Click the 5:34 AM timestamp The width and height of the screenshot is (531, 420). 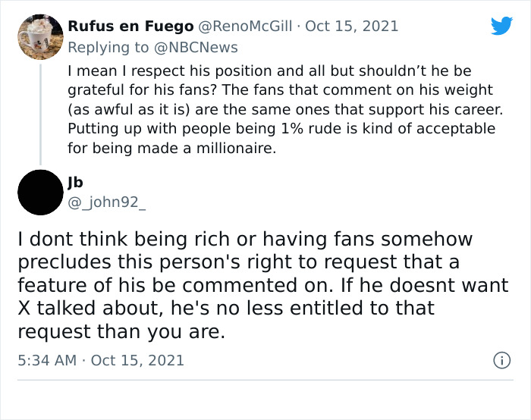[x=47, y=359]
